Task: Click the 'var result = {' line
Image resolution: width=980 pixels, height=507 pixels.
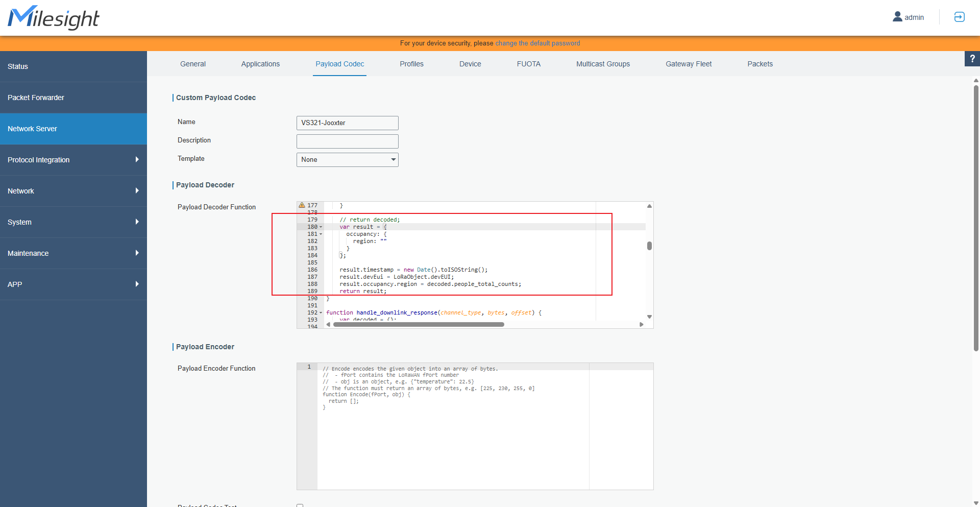Action: [363, 227]
